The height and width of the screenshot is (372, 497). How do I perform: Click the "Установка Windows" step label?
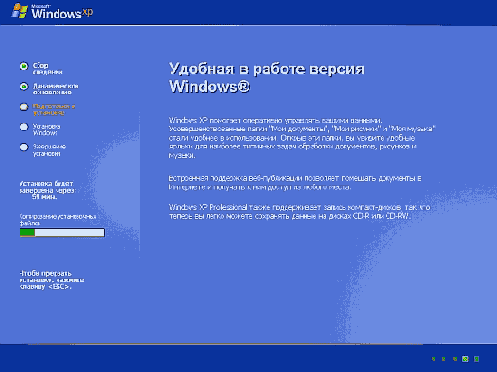coord(46,129)
